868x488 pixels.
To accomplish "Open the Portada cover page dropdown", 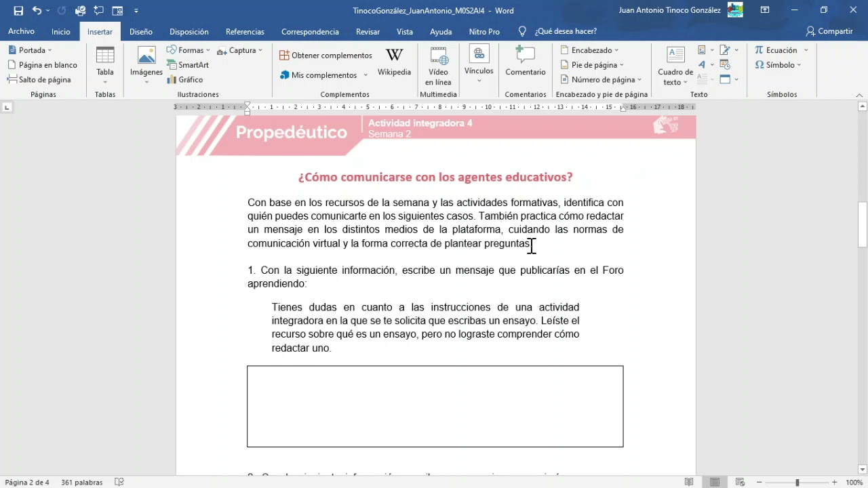I will point(31,50).
